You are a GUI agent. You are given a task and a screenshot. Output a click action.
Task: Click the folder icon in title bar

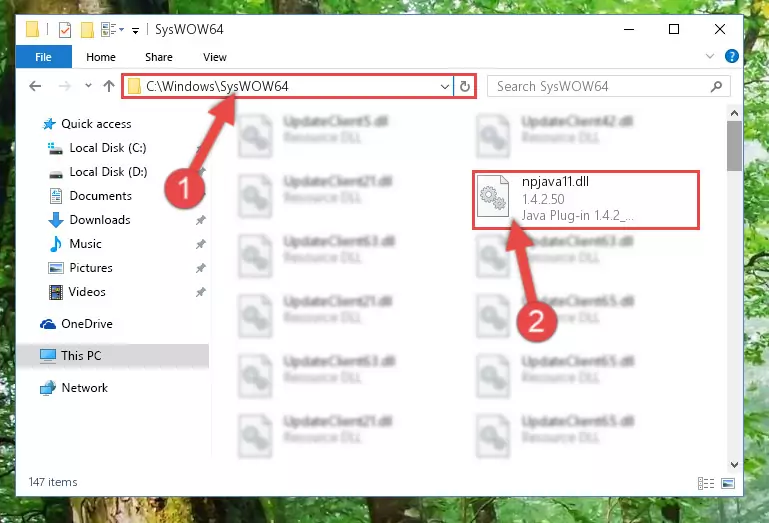[32, 29]
